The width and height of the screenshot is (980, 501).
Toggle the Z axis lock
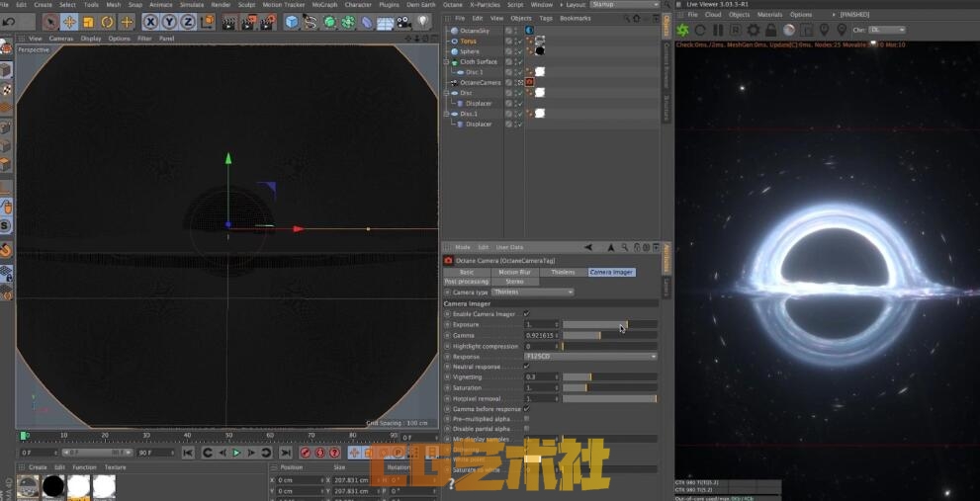(188, 23)
